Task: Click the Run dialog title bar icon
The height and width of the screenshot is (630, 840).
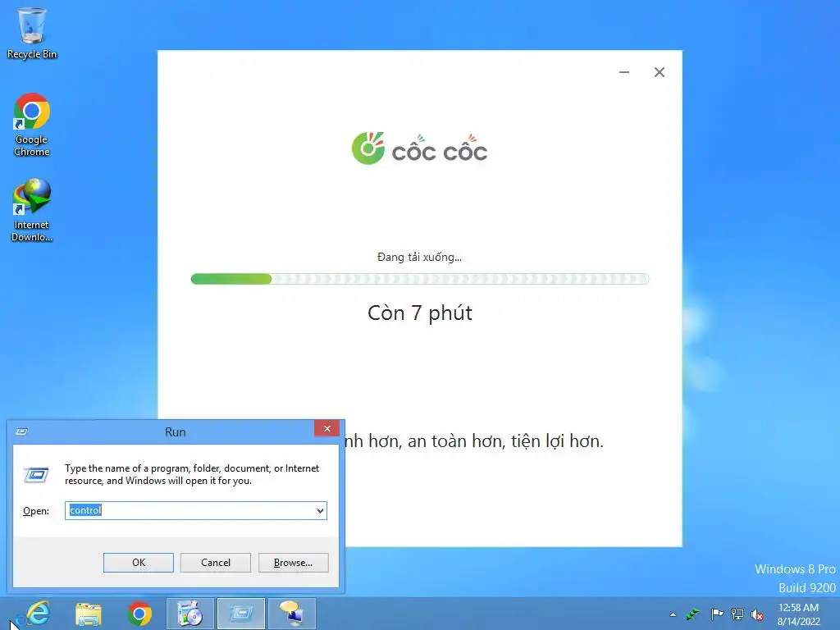Action: [22, 431]
